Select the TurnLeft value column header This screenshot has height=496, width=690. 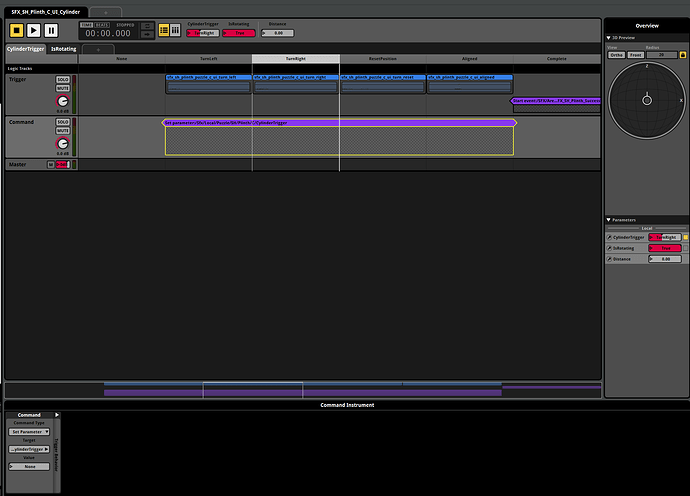[209, 59]
